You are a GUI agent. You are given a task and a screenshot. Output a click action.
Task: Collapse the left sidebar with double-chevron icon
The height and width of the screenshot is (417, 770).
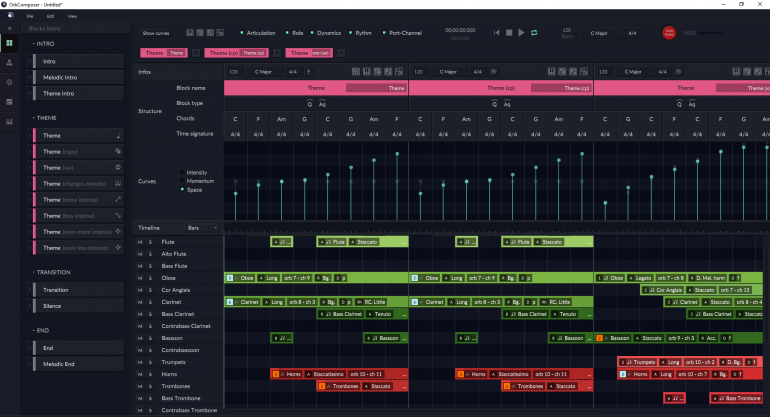point(9,28)
